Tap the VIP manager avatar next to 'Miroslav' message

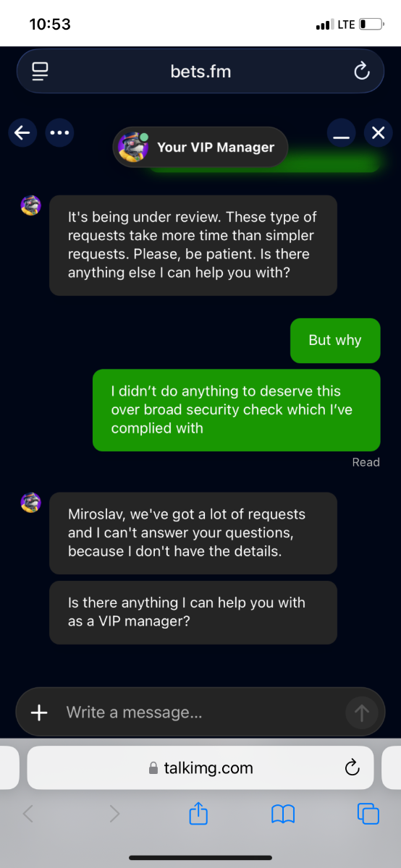[31, 503]
